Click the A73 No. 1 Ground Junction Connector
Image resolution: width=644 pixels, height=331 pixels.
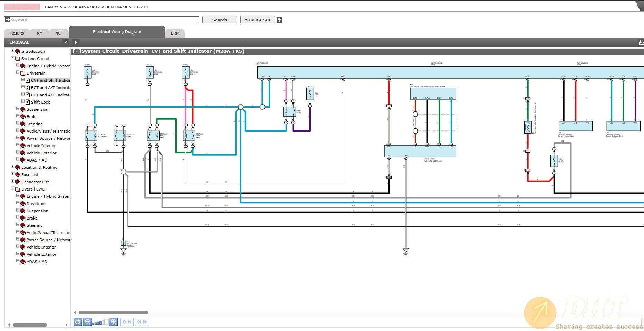tap(123, 243)
